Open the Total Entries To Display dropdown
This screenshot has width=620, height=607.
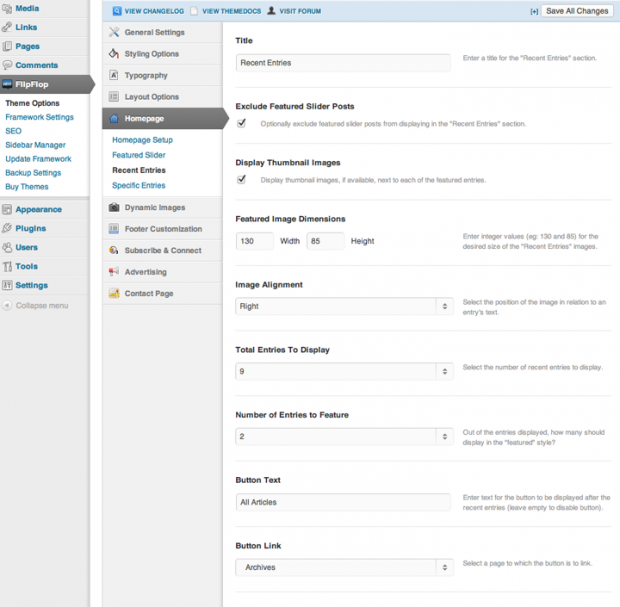coord(344,371)
